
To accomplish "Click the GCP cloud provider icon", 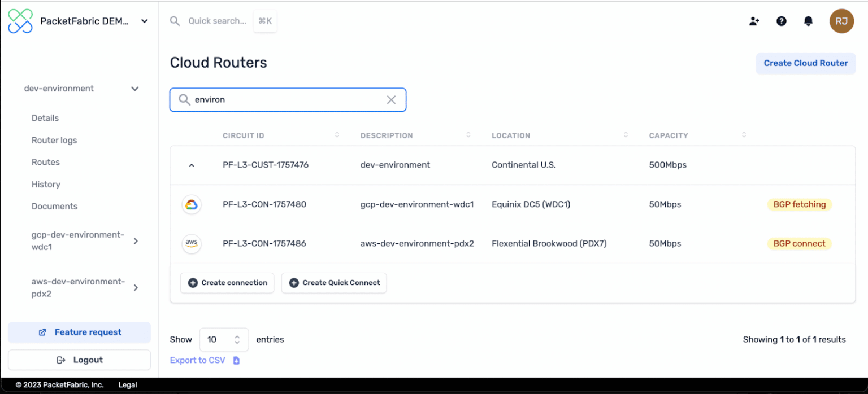I will (x=192, y=204).
